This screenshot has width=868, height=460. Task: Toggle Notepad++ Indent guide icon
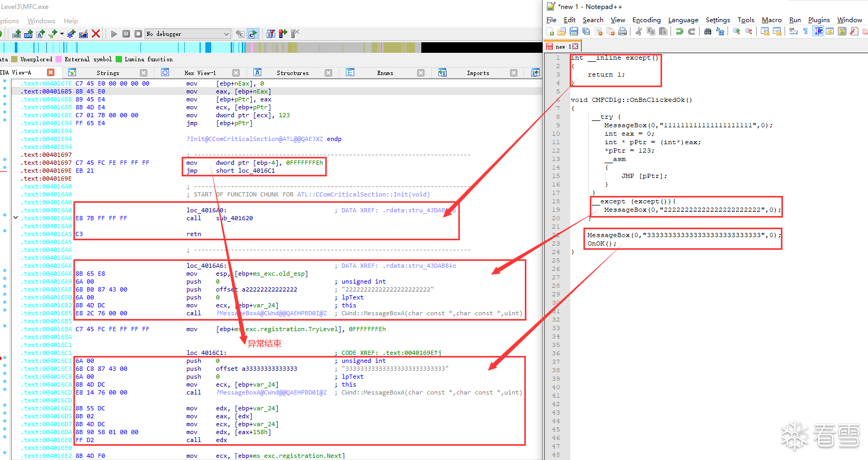pos(818,31)
